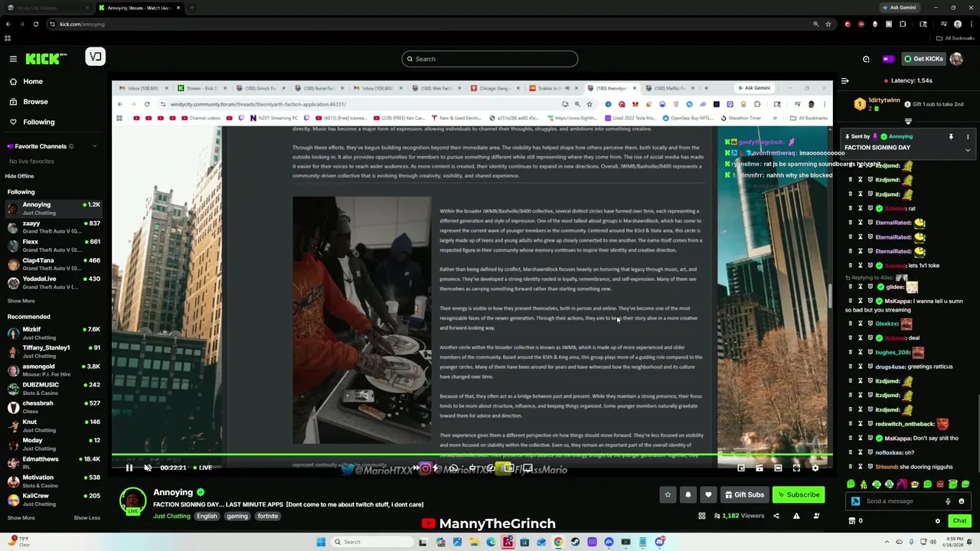Open pinned message three-dot menu
Screen dimensions: 980x551
tap(968, 137)
